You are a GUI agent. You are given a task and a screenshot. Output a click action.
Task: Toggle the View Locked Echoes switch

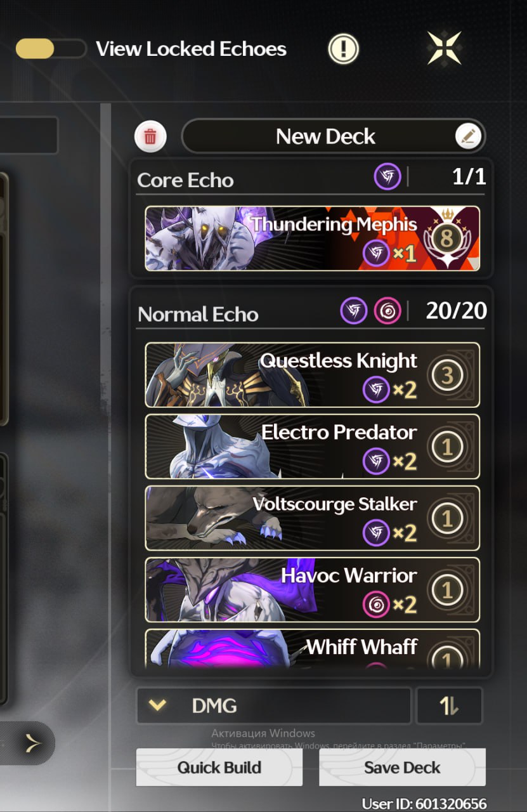(x=51, y=49)
